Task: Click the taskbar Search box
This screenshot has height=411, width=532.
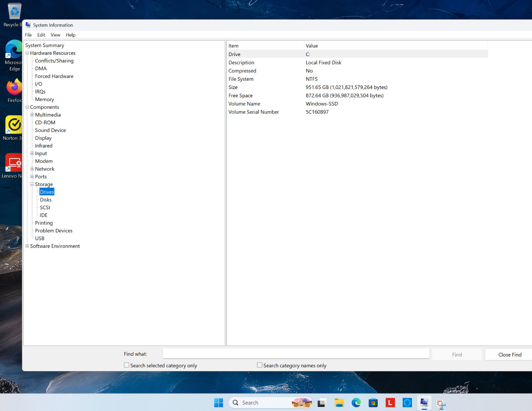Action: pyautogui.click(x=270, y=403)
